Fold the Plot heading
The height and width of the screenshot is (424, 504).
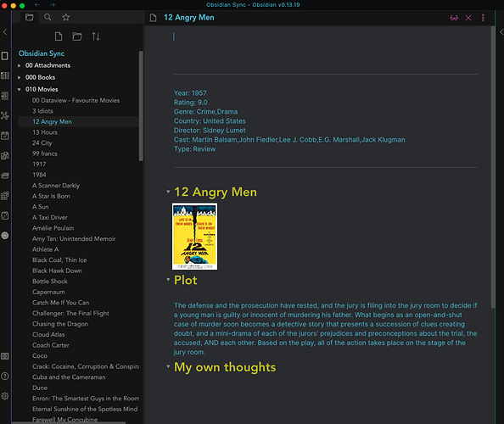click(168, 280)
